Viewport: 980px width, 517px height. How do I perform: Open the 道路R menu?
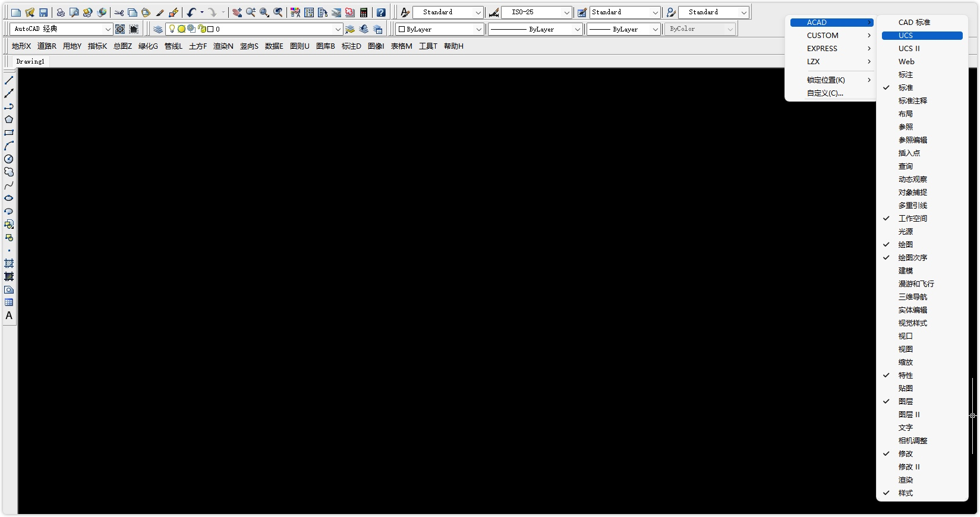pyautogui.click(x=47, y=46)
